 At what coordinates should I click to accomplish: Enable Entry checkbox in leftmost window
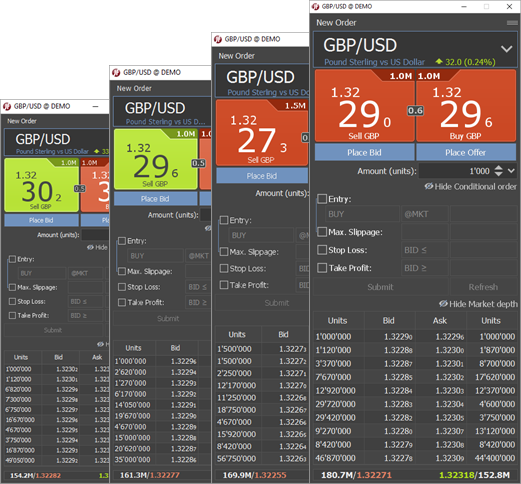[12, 259]
